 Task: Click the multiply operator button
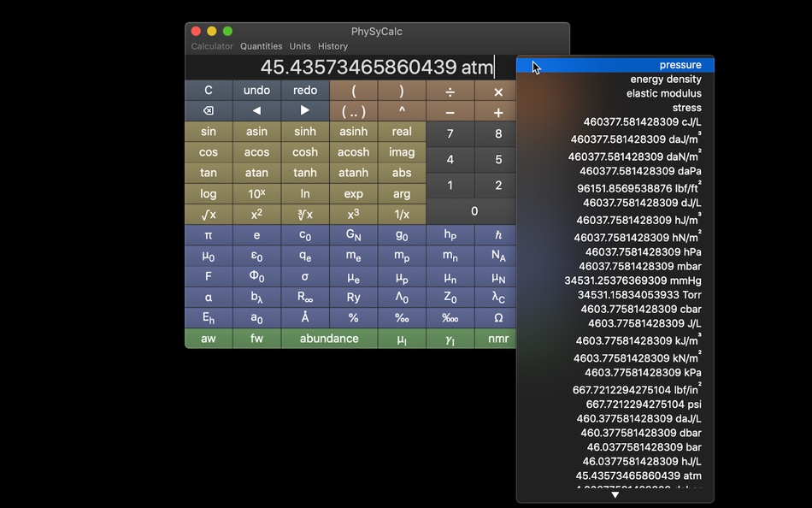click(x=498, y=92)
